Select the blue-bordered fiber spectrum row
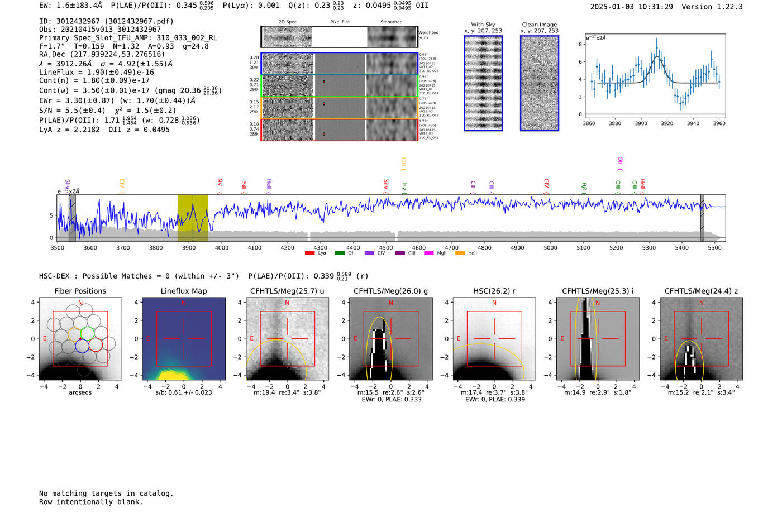Viewport: 782px width, 532px height. pos(339,64)
